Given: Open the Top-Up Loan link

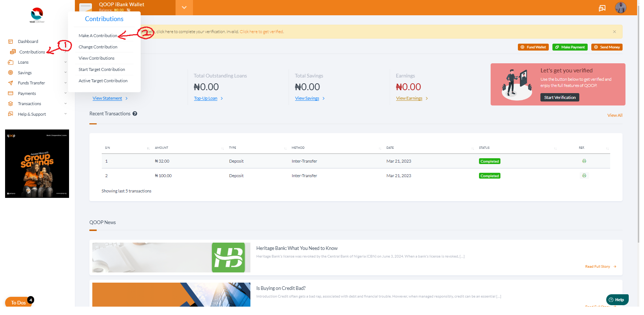Looking at the screenshot, I should pos(206,98).
